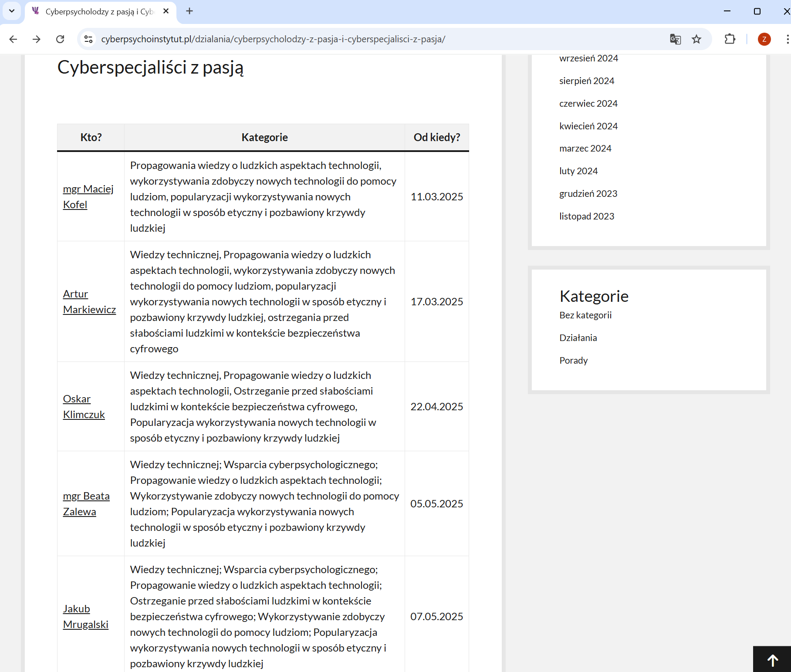Open marzec 2024 archive link
Screen dimensions: 791x672
585,149
